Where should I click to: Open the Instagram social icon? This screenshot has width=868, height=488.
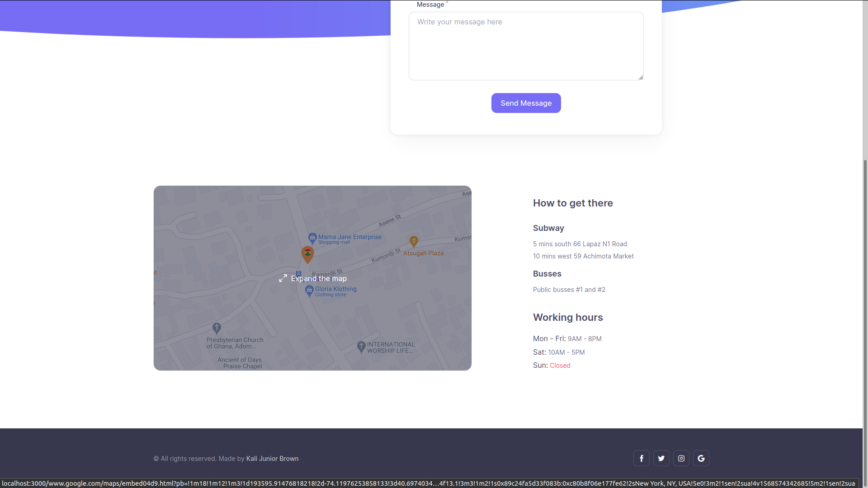[x=681, y=458]
